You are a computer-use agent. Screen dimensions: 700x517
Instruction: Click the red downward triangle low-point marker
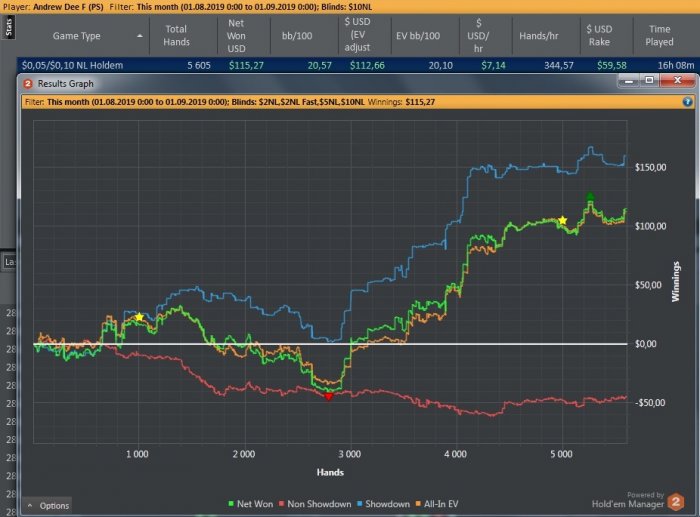329,396
